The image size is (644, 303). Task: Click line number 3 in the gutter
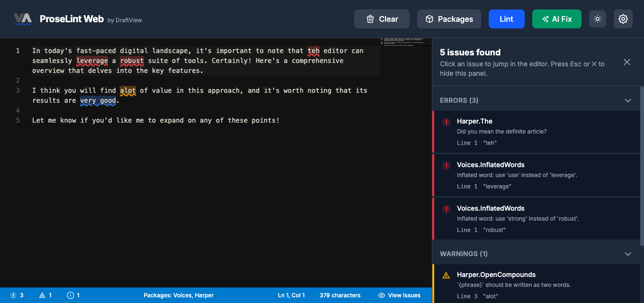18,90
